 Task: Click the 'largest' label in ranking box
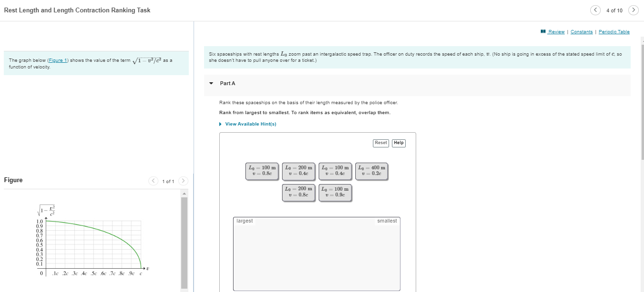coord(245,221)
